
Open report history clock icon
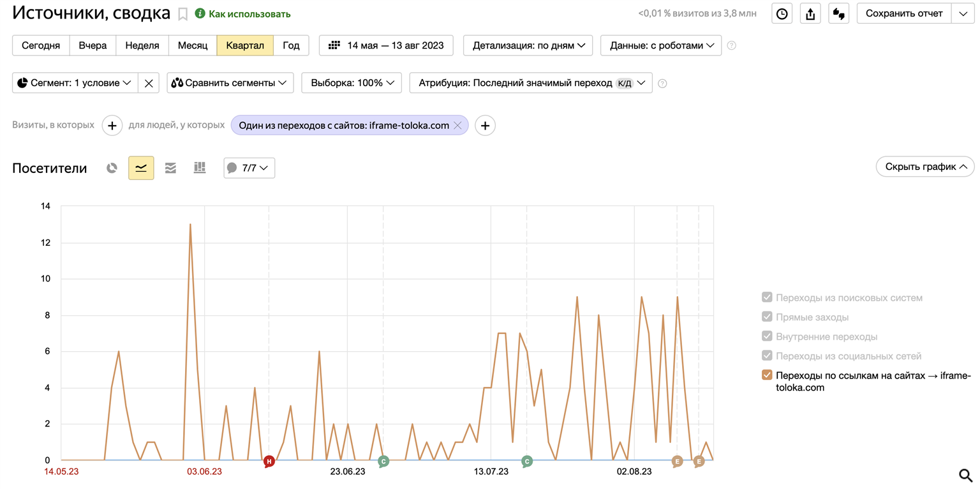(x=782, y=14)
